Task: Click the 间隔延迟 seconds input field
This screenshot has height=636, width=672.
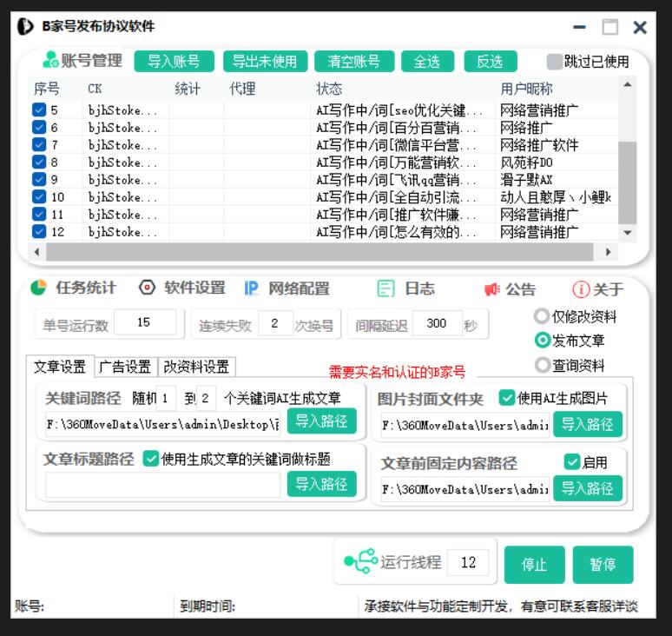Action: 437,323
